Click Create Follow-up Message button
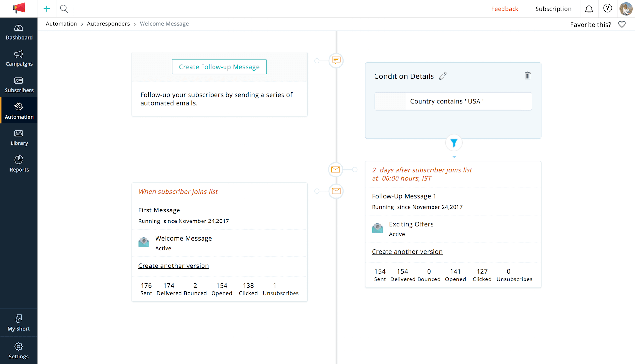This screenshot has width=635, height=364. pyautogui.click(x=219, y=67)
